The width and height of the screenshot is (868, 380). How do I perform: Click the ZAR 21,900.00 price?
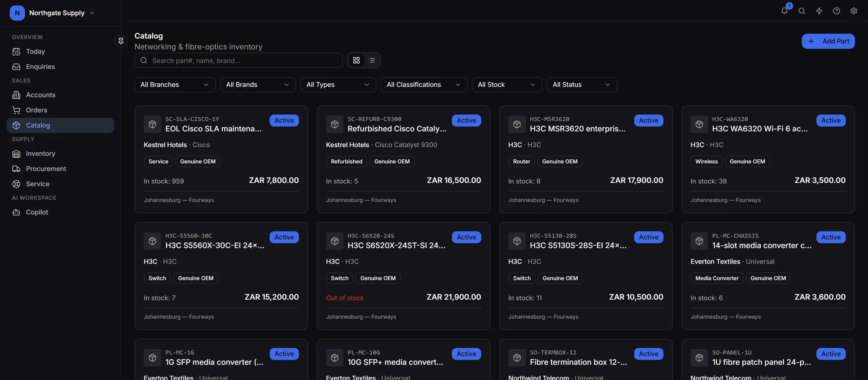(x=454, y=297)
